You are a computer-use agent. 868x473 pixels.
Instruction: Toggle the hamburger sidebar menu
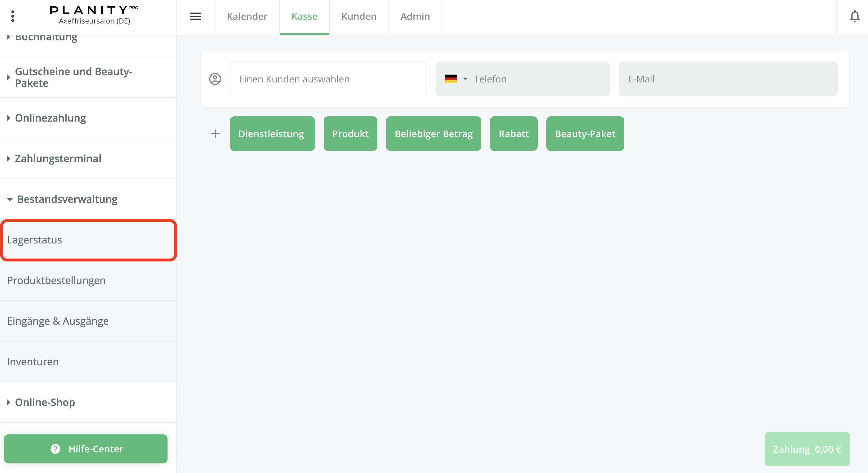click(195, 16)
